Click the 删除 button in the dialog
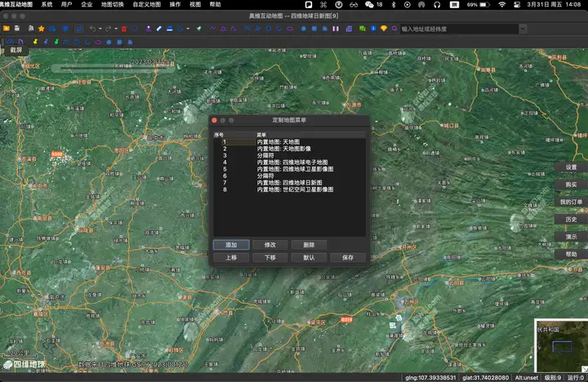The width and height of the screenshot is (588, 382). tap(309, 245)
